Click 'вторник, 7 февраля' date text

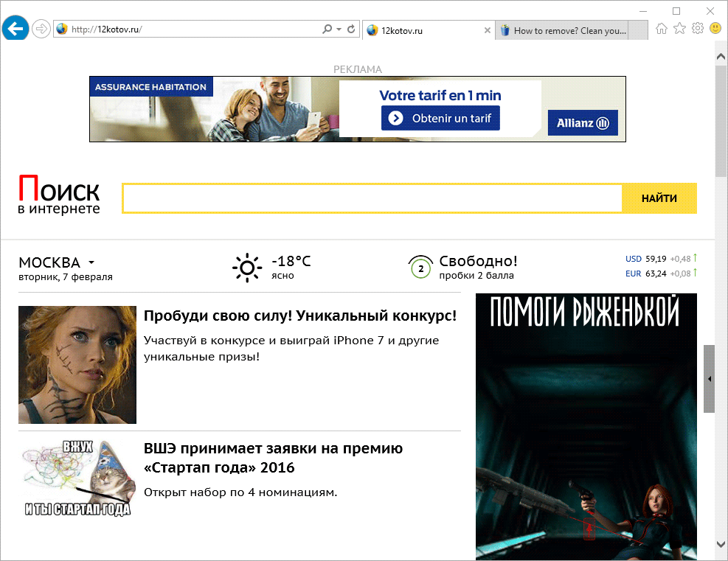tap(66, 277)
